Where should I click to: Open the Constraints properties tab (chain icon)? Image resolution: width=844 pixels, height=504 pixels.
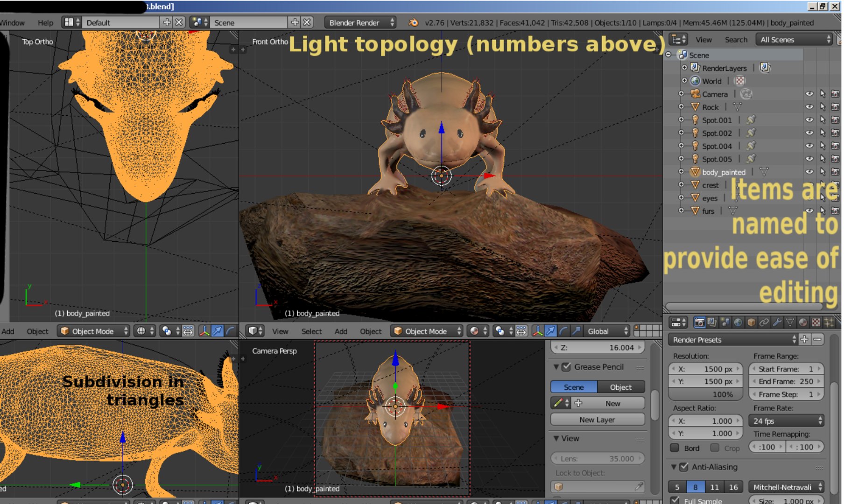(764, 322)
